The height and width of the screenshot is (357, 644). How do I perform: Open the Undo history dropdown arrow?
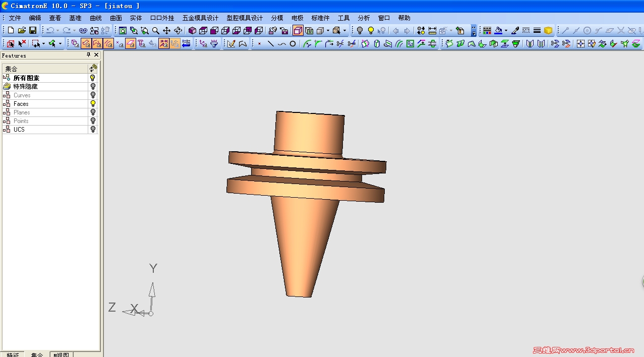pyautogui.click(x=57, y=30)
